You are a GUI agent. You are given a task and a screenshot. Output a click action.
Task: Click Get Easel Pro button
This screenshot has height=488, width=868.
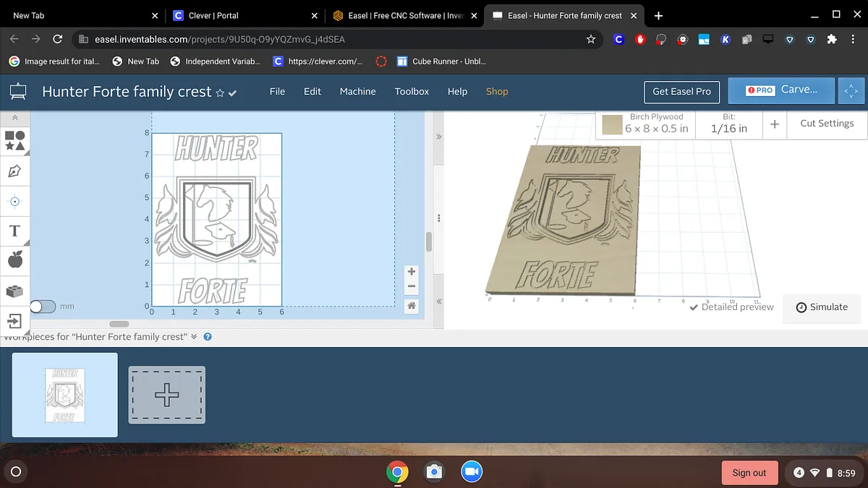click(x=681, y=91)
